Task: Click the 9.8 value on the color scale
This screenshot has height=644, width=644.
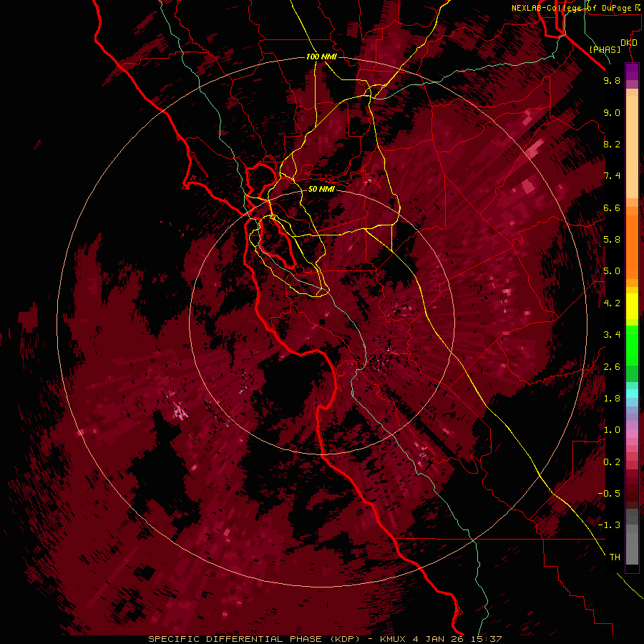Action: (612, 80)
